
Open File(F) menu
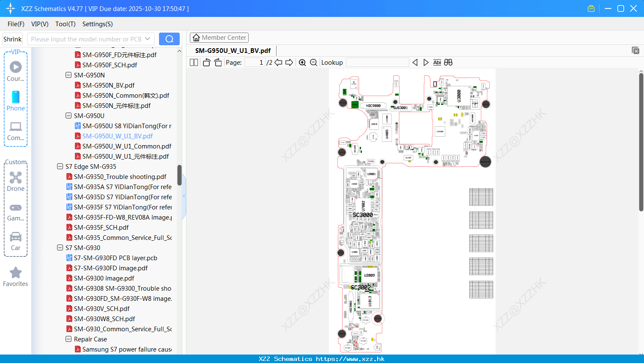point(16,24)
